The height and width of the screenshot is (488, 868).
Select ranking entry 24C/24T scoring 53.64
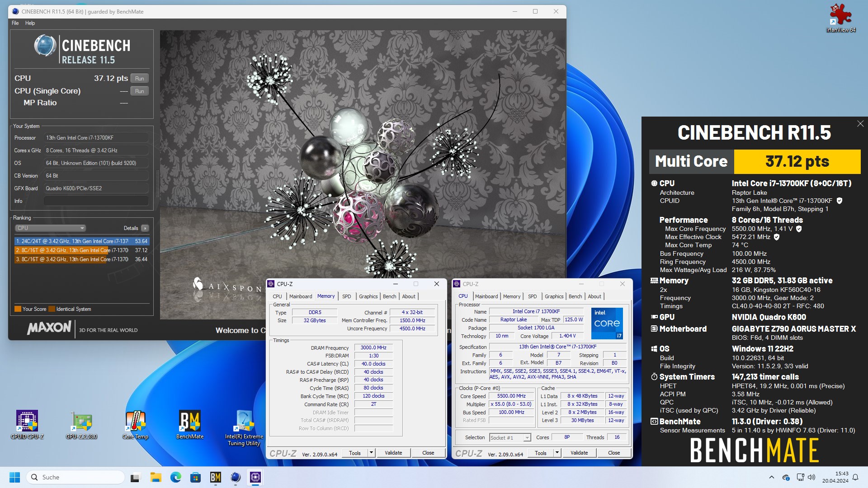pyautogui.click(x=81, y=241)
